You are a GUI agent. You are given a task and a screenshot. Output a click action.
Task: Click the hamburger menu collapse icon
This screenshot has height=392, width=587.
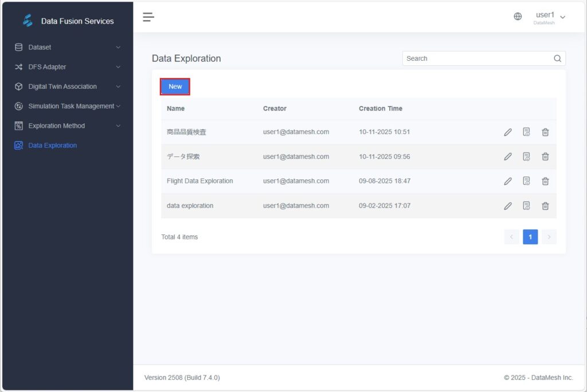point(148,17)
